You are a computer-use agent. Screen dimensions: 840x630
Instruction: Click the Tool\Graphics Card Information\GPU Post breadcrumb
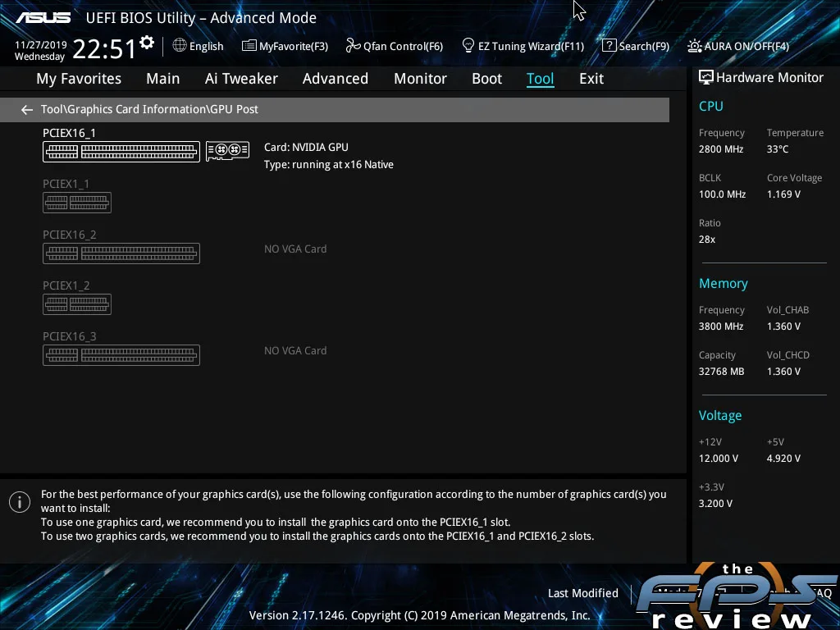click(x=149, y=109)
